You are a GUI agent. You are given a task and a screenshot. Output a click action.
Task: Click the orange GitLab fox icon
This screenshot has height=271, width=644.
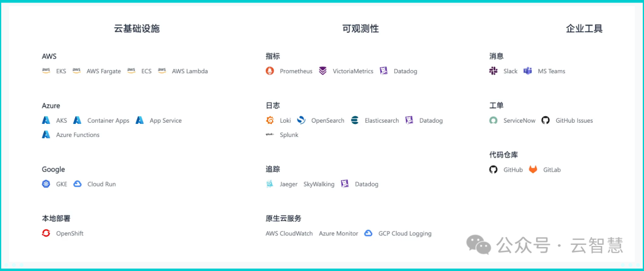(533, 170)
